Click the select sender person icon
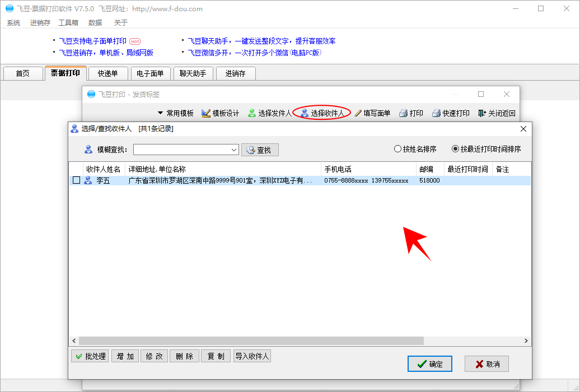Screen dimensions: 580x392 click(x=252, y=113)
